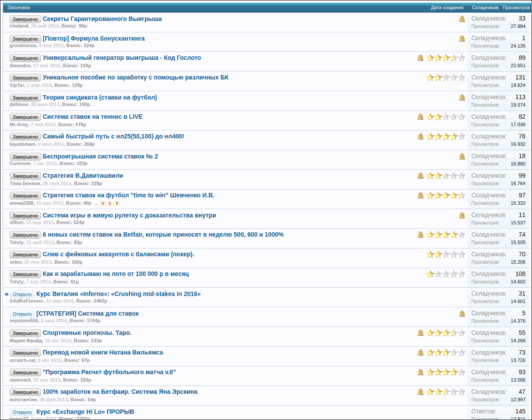The image size is (532, 420).
Task: Open thread Система игры в живую рулетку
Action: [x=129, y=215]
